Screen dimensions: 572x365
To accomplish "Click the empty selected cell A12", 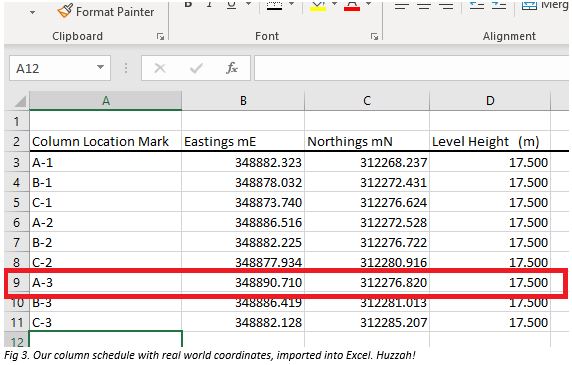I will coord(105,339).
